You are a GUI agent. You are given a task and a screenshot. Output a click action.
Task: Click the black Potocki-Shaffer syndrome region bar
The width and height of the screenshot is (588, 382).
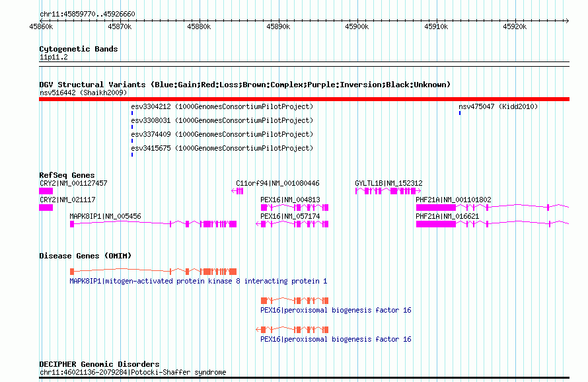click(304, 378)
